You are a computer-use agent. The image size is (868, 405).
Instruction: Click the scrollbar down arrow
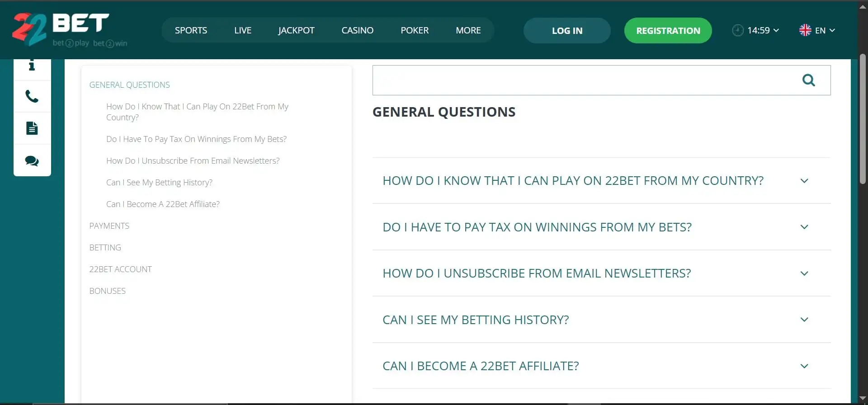[x=863, y=399]
